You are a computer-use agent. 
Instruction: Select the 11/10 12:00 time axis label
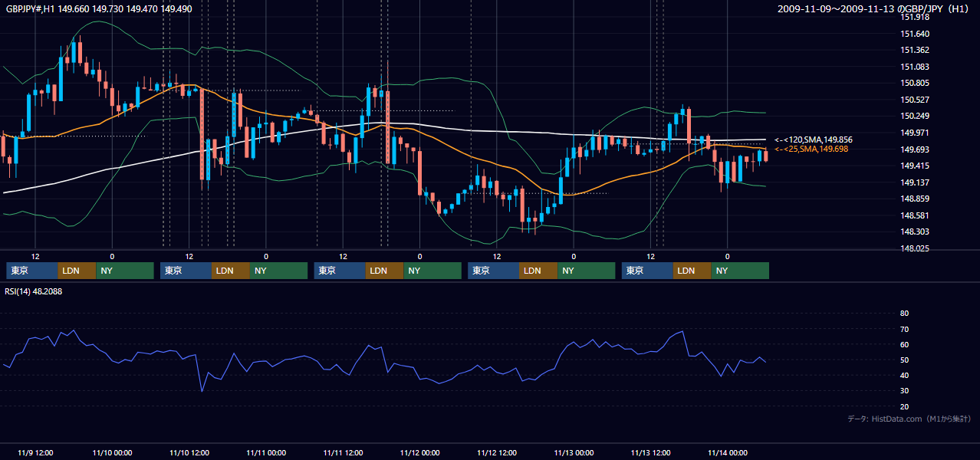[189, 452]
